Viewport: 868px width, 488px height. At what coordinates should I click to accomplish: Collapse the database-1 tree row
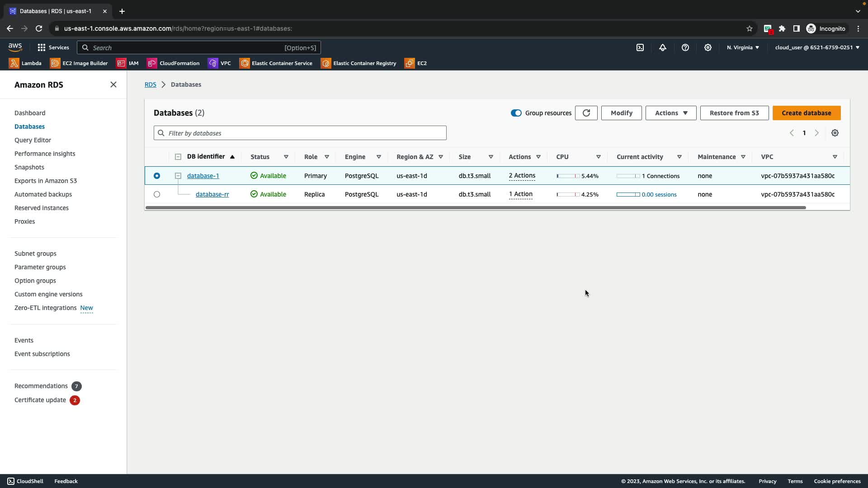(x=178, y=176)
